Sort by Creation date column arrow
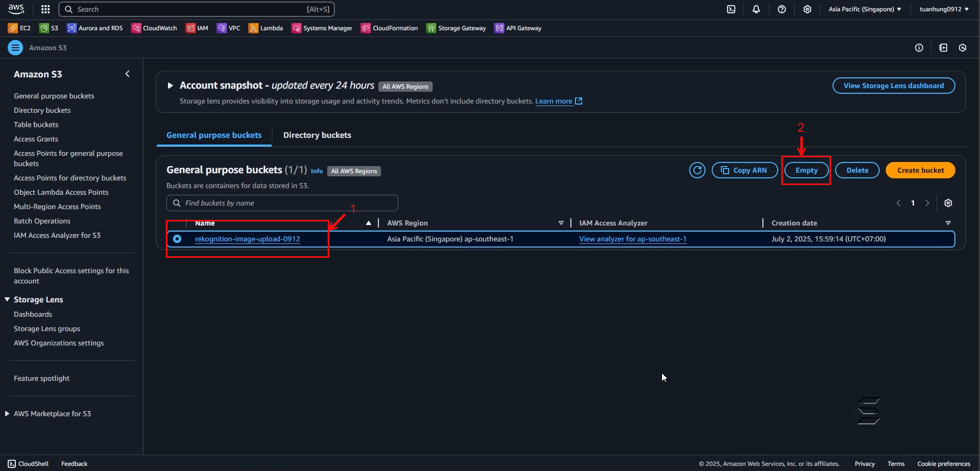 pyautogui.click(x=948, y=223)
